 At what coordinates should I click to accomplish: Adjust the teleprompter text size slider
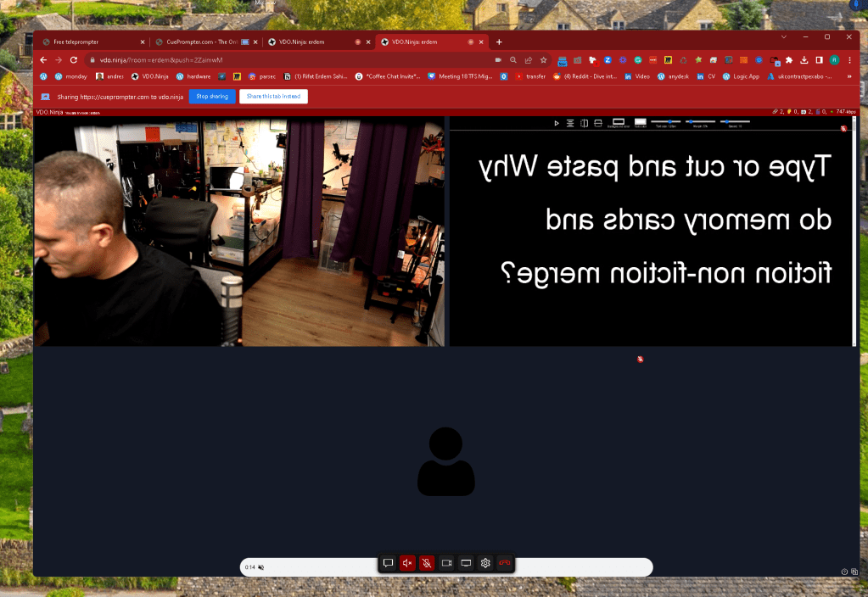tap(665, 122)
